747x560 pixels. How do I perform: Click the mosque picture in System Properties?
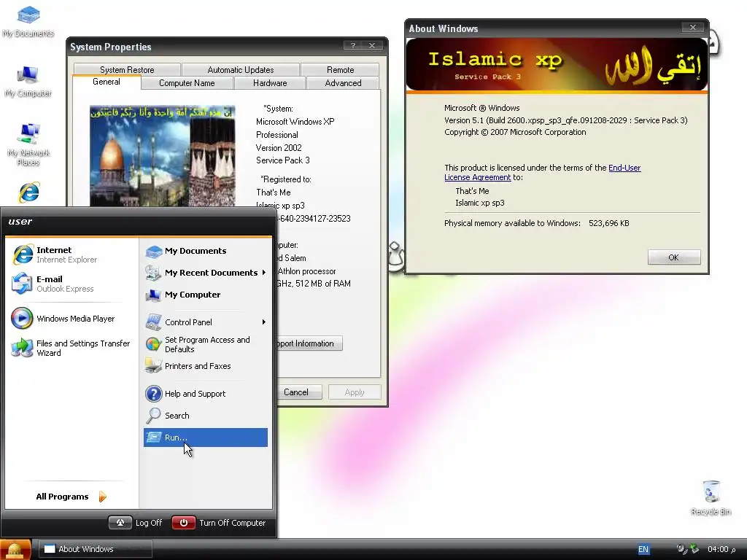click(x=163, y=156)
